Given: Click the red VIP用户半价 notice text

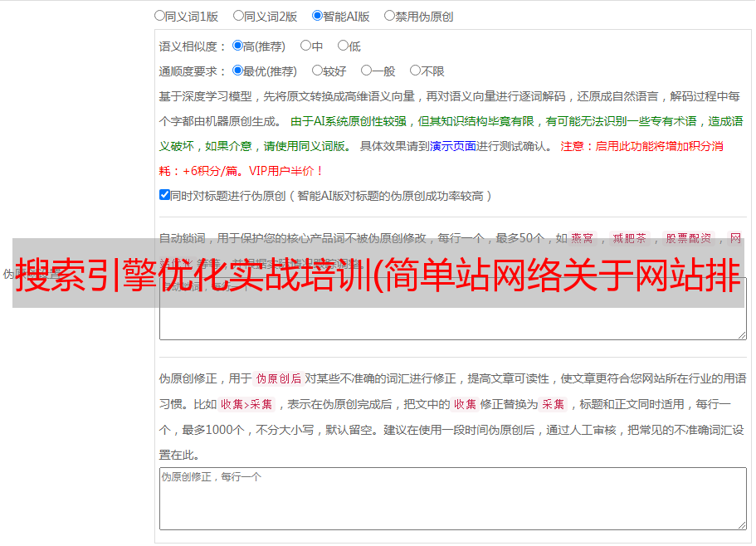Looking at the screenshot, I should [286, 171].
